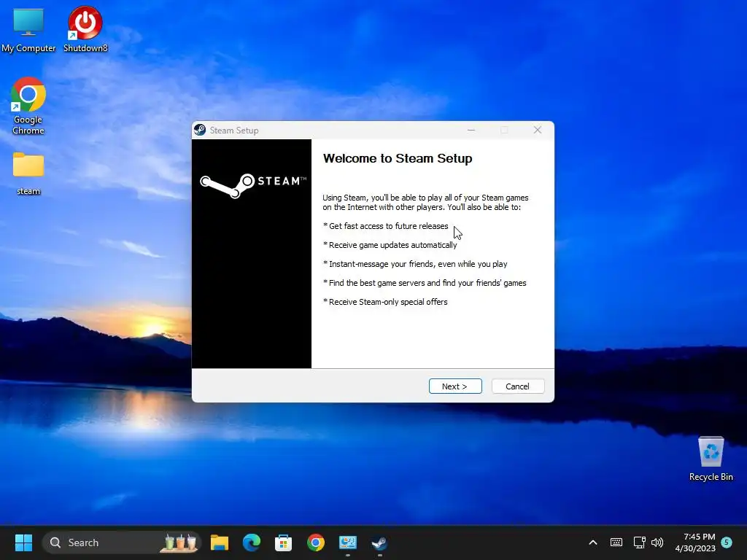Open the notification badge showing 5
The height and width of the screenshot is (560, 747).
(727, 542)
